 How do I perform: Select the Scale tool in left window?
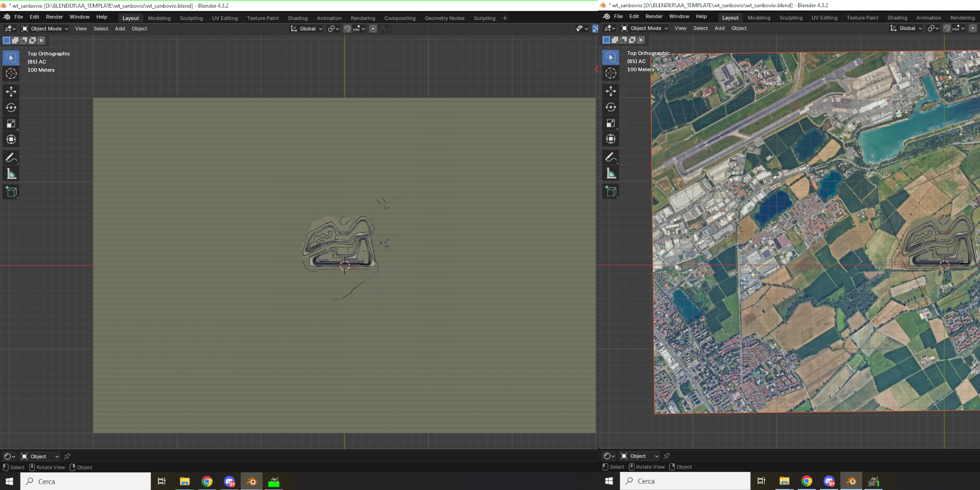[11, 123]
